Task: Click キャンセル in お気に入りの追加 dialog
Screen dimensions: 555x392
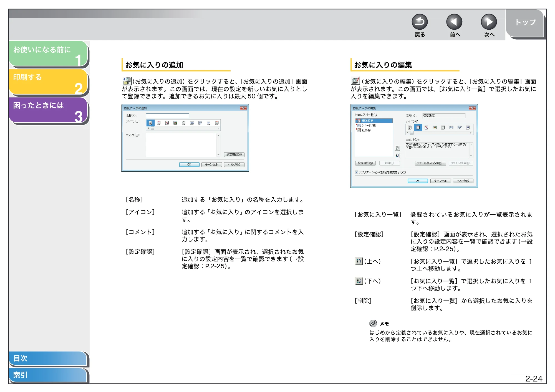Action: pos(211,164)
